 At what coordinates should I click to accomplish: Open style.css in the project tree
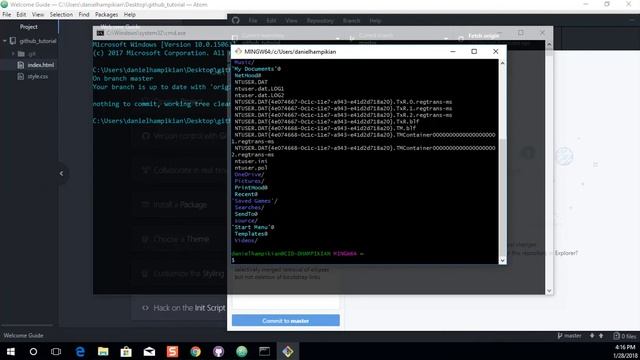pos(38,76)
